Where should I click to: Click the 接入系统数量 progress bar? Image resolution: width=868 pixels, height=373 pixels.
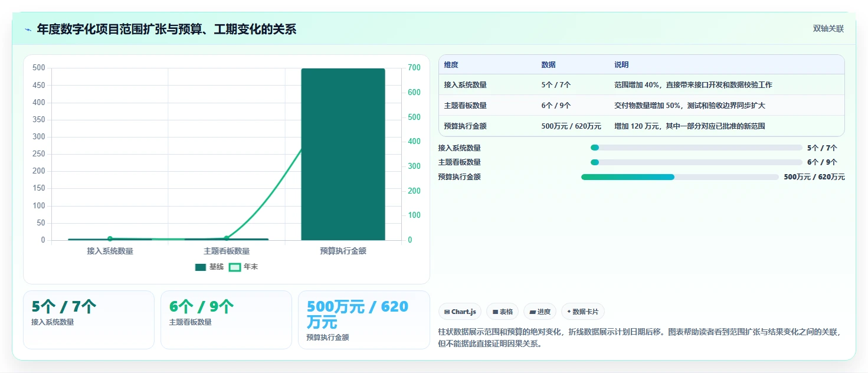(696, 148)
